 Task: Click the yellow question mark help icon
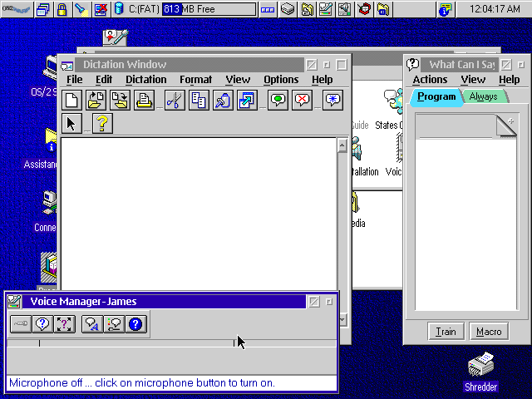pos(102,124)
